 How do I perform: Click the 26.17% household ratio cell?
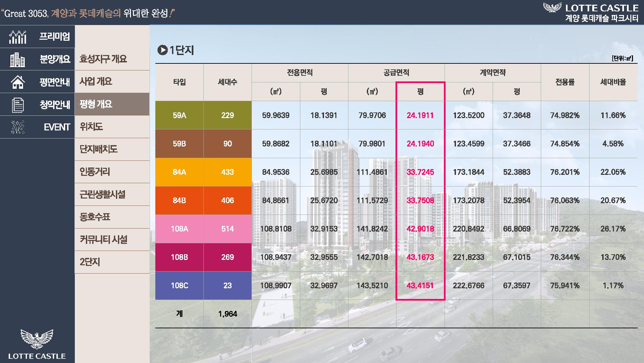[x=613, y=229]
